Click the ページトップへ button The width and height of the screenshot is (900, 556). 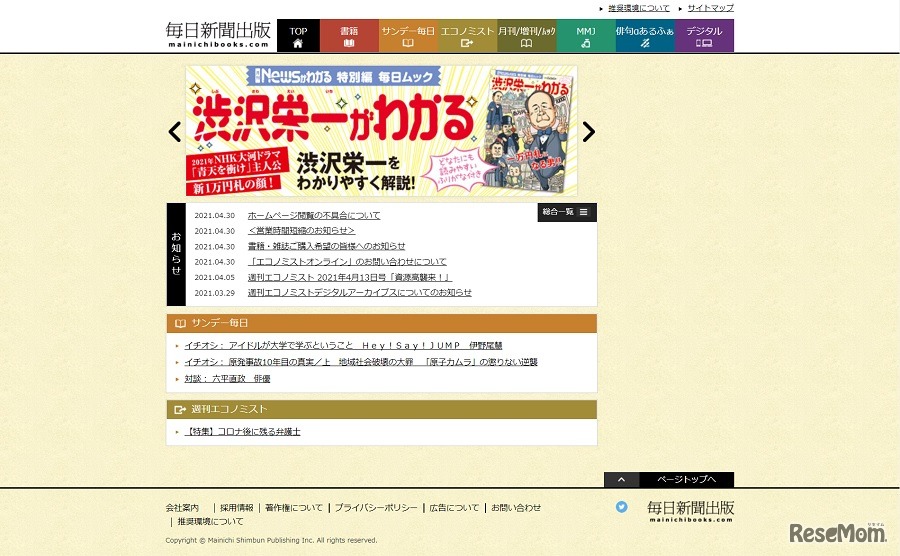pos(686,479)
